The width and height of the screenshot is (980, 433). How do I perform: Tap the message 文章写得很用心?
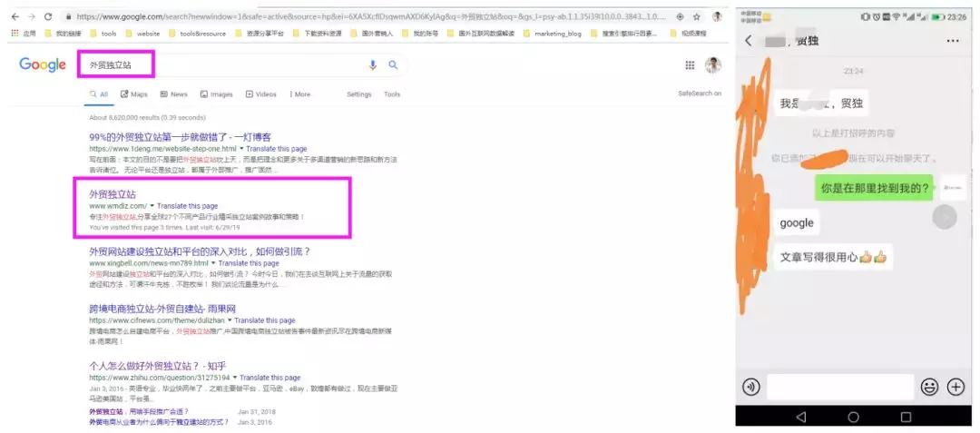pyautogui.click(x=833, y=257)
